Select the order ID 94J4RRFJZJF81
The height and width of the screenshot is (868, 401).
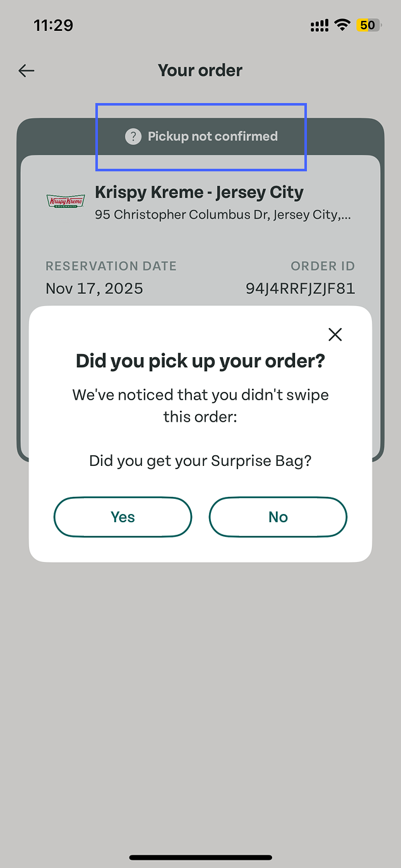[x=300, y=289]
